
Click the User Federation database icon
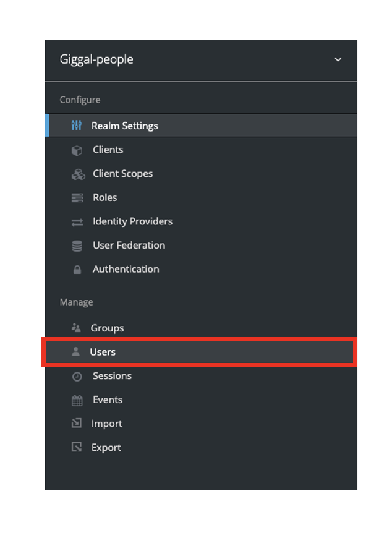77,246
